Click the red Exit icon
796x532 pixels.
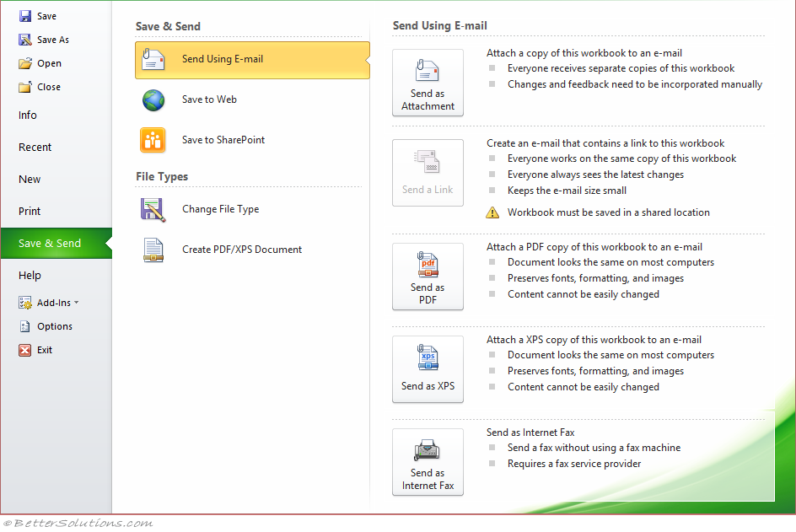(25, 350)
